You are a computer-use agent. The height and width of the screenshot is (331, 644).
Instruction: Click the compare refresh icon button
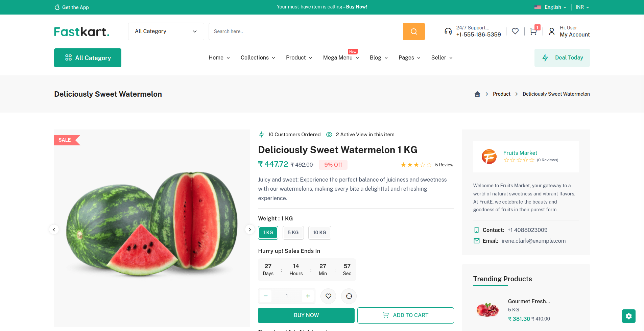pyautogui.click(x=349, y=296)
